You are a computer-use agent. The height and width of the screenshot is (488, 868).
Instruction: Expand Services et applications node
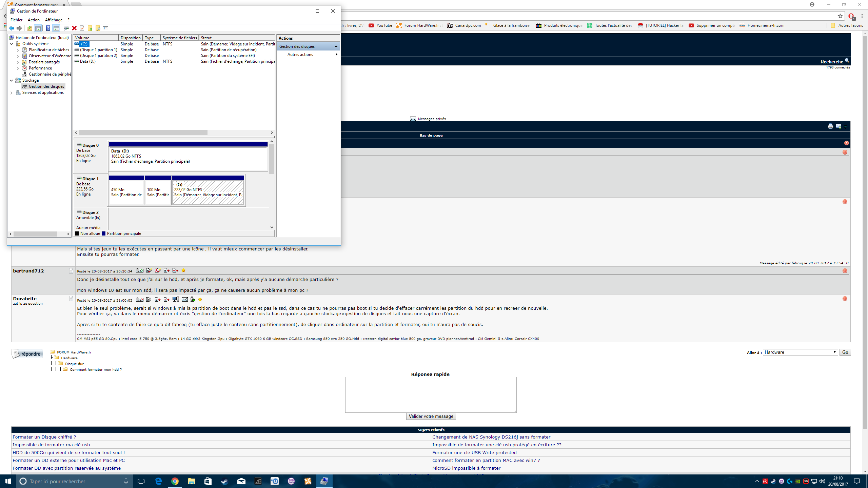[12, 93]
